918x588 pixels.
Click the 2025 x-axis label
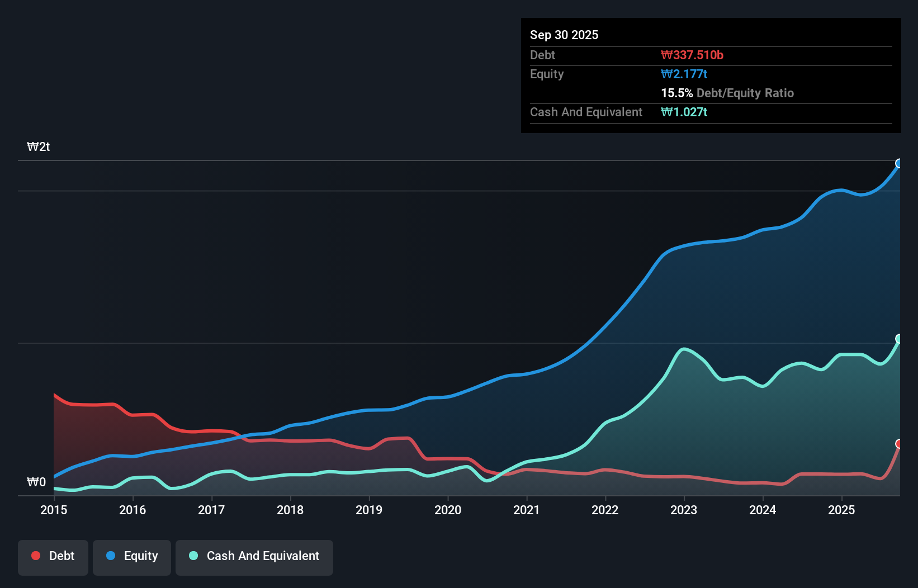[841, 510]
